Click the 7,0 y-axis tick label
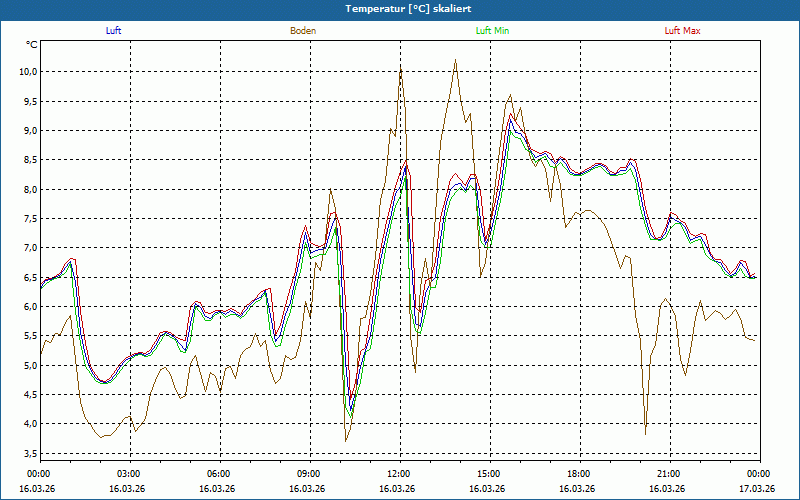The height and width of the screenshot is (500, 800). [x=27, y=248]
